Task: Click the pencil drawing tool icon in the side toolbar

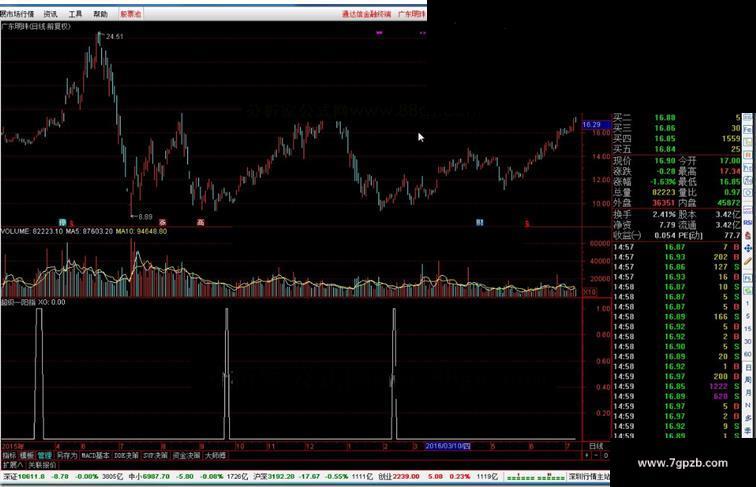Action: coord(748,261)
